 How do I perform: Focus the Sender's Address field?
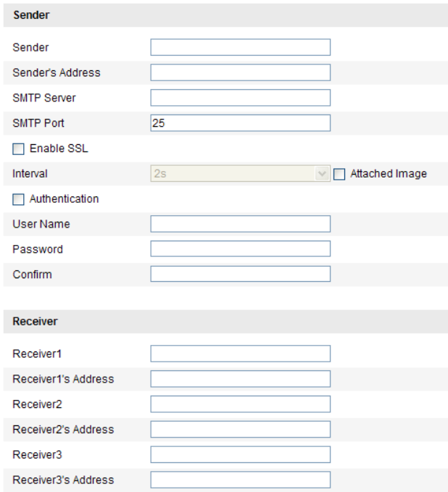240,72
